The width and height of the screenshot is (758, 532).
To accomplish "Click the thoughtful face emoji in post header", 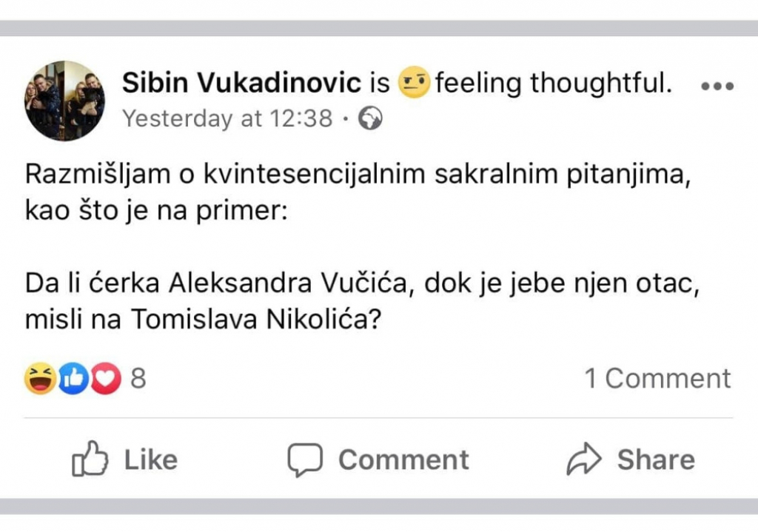I will 413,81.
